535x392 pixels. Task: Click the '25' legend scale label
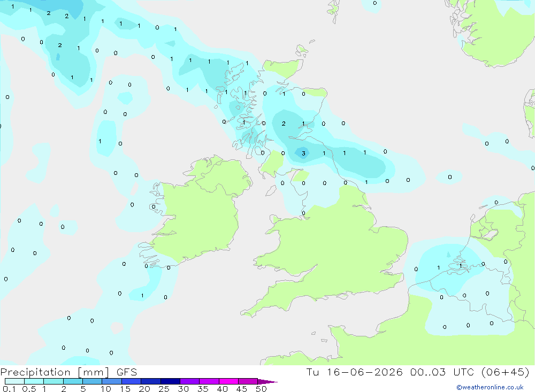tap(164, 389)
